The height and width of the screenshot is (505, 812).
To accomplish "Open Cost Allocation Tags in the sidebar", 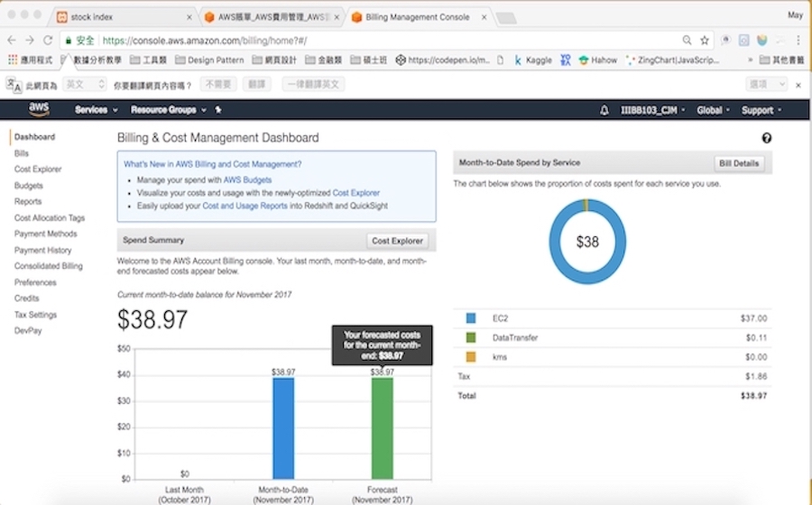I will (x=50, y=218).
